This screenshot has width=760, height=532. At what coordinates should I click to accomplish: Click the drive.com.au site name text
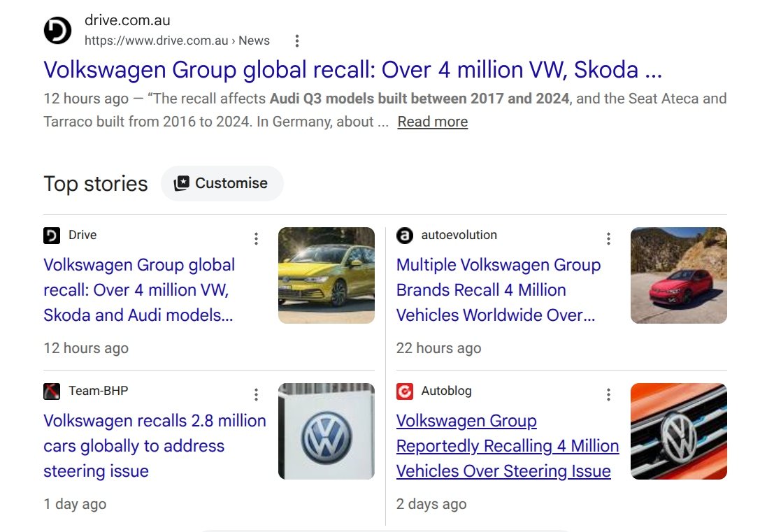[x=127, y=20]
